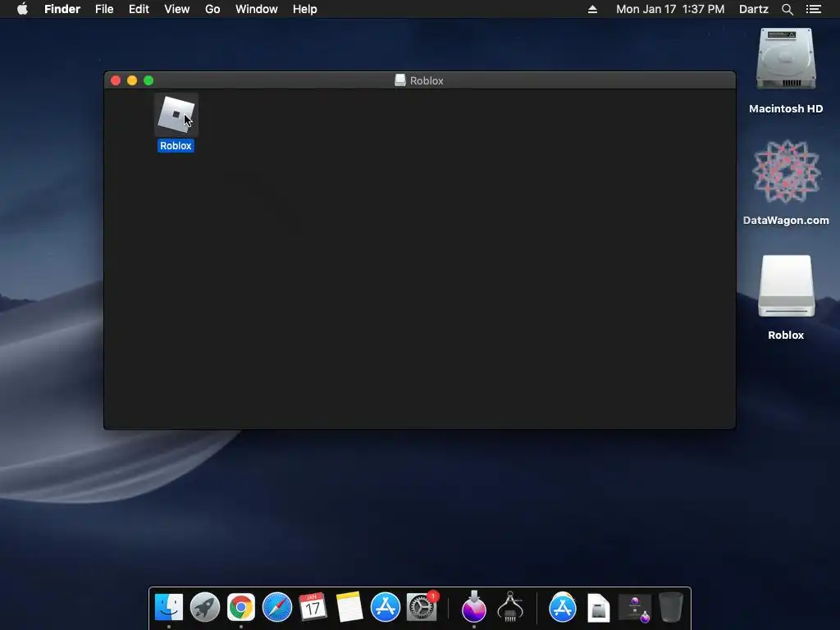The width and height of the screenshot is (840, 630).
Task: Click the disk proxy icon in the title bar
Action: click(400, 80)
